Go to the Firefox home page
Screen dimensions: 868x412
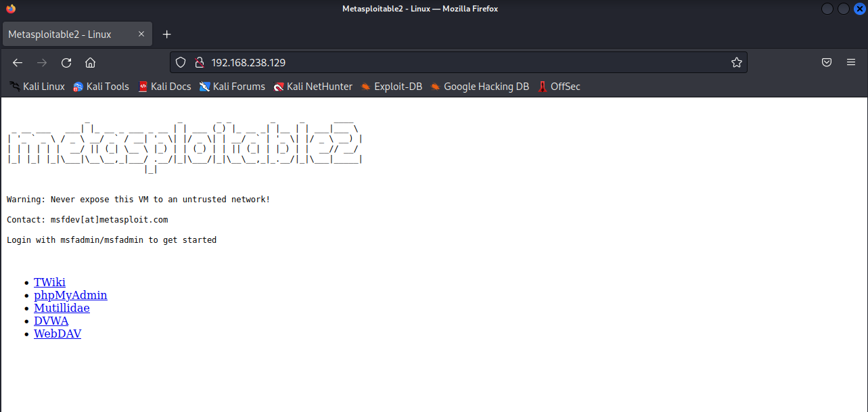tap(90, 62)
